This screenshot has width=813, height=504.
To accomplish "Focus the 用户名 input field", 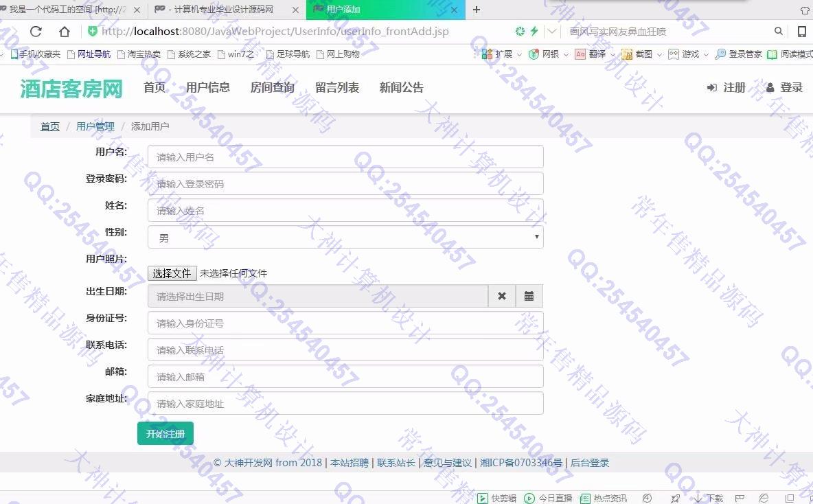I will tap(345, 157).
